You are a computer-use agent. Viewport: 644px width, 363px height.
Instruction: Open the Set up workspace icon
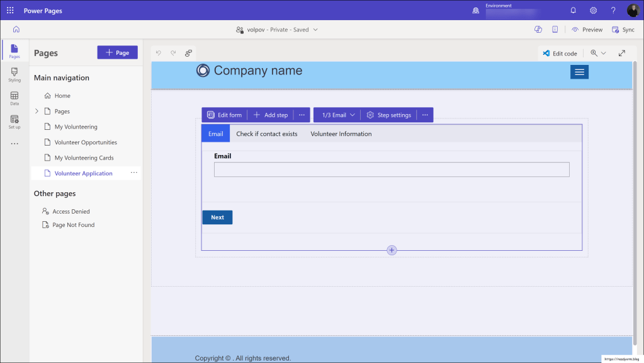click(14, 122)
